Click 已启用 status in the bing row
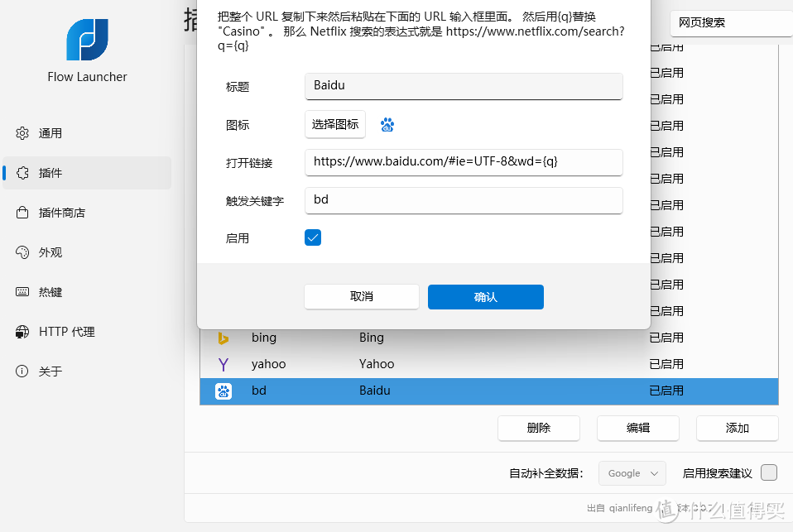Viewport: 793px width, 532px height. pos(666,338)
